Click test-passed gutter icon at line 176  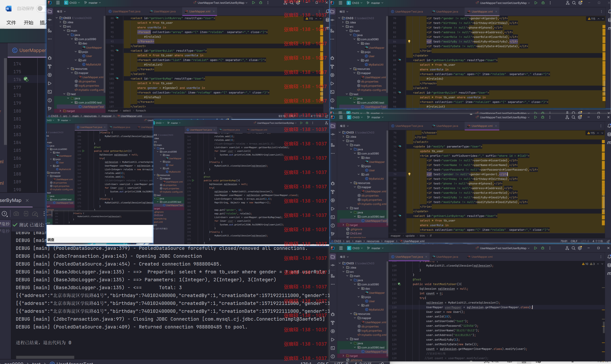point(26,79)
